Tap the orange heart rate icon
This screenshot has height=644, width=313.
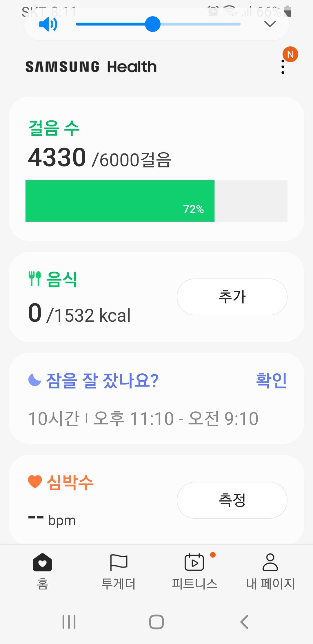[x=35, y=482]
